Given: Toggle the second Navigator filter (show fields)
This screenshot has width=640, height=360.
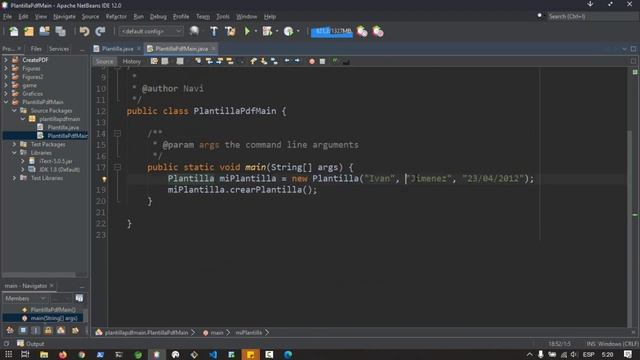Looking at the screenshot, I should pos(23,330).
